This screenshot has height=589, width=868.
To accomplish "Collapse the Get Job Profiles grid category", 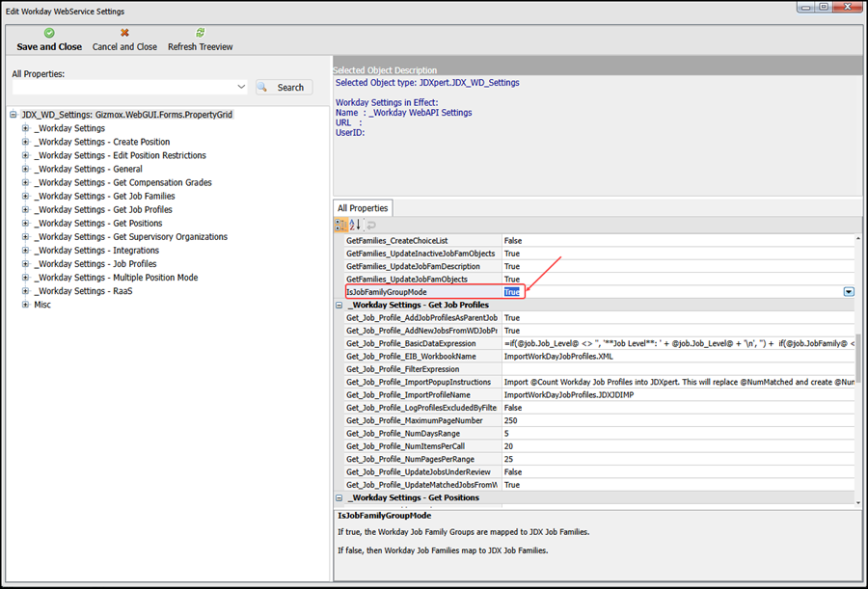I will [x=339, y=305].
